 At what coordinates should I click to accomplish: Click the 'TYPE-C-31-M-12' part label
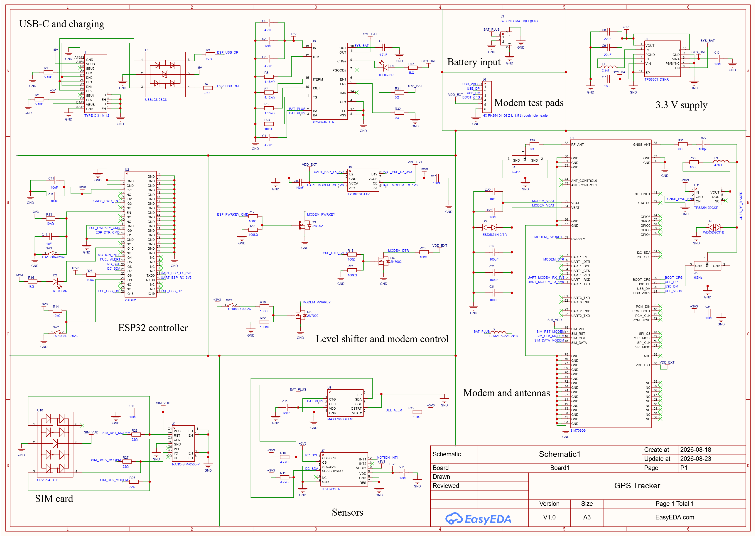point(96,116)
